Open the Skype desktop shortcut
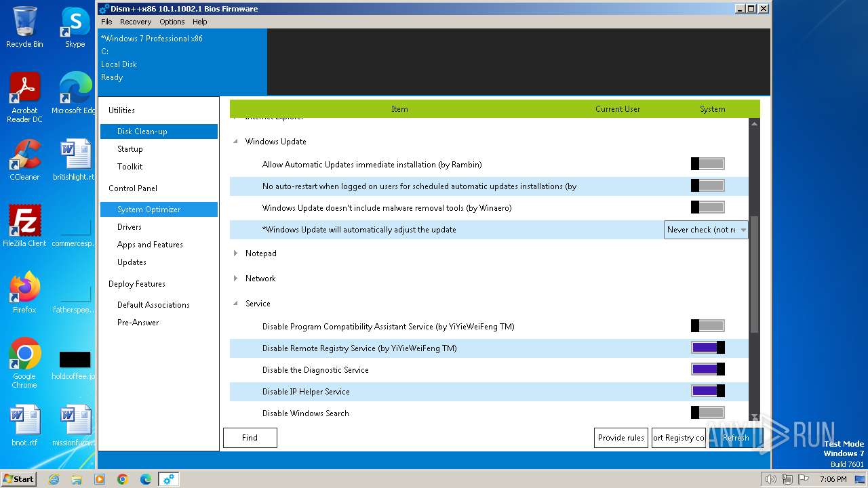Viewport: 868px width, 488px height. click(75, 27)
